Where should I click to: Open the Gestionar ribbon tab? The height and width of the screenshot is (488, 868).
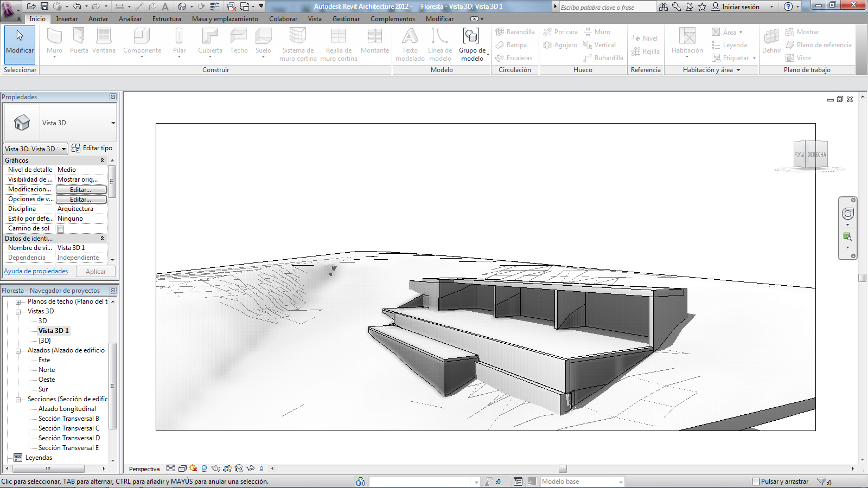346,18
